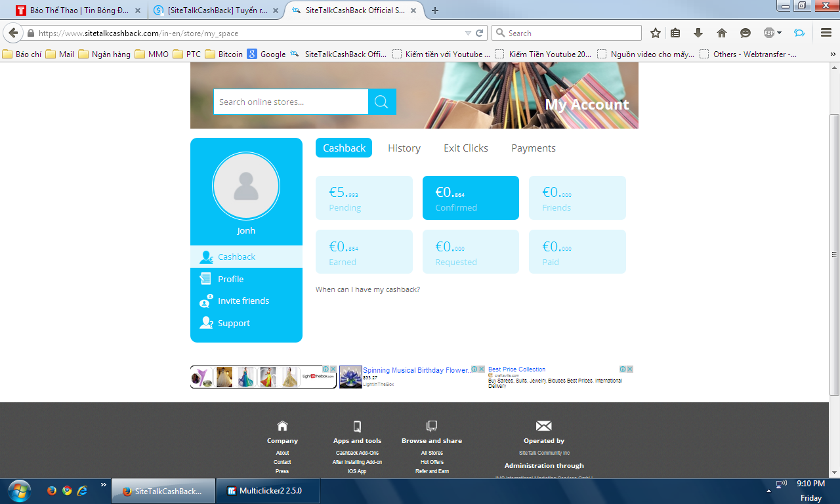Click the Operated by envelope icon
Screen dimensions: 840x504
tap(544, 426)
